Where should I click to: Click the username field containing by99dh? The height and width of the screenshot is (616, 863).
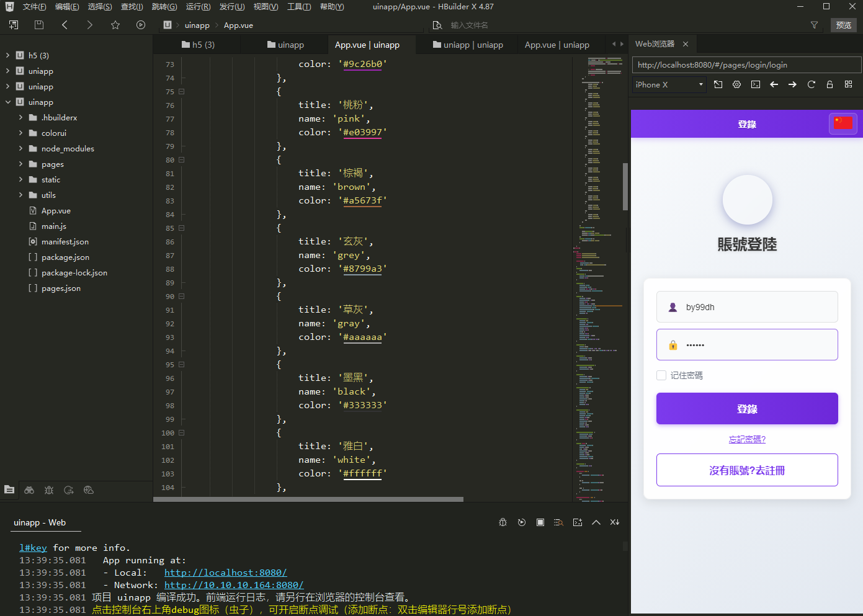pos(747,307)
